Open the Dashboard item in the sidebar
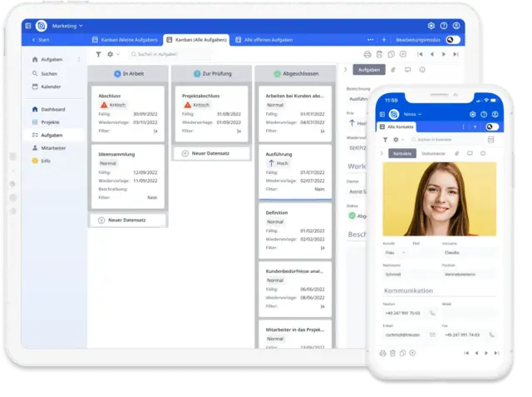 (x=52, y=109)
